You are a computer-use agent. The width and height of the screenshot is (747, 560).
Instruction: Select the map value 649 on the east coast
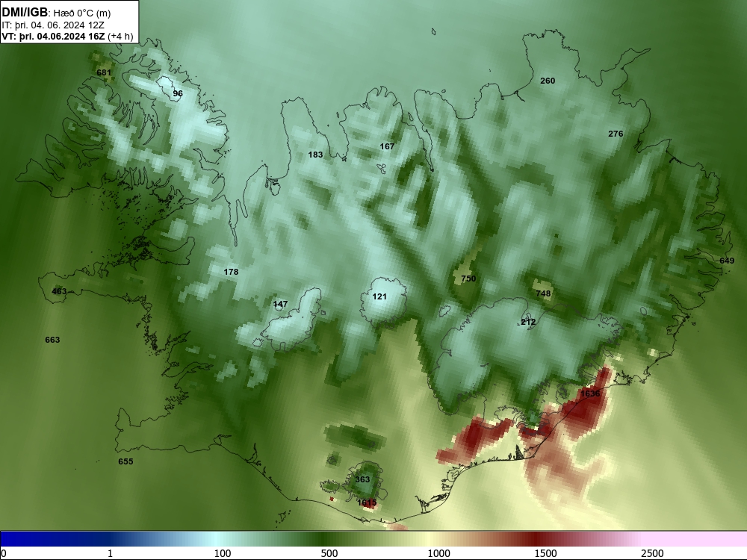tap(727, 261)
